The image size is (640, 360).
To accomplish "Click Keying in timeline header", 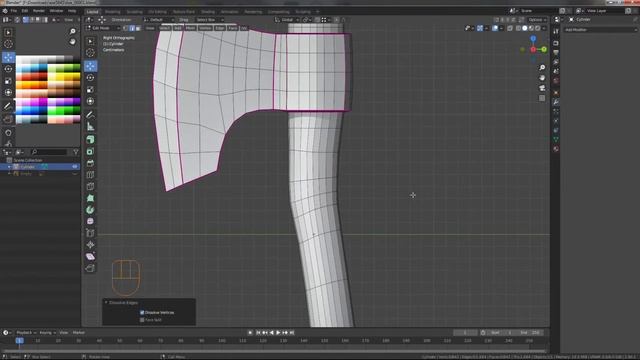I will (47, 333).
